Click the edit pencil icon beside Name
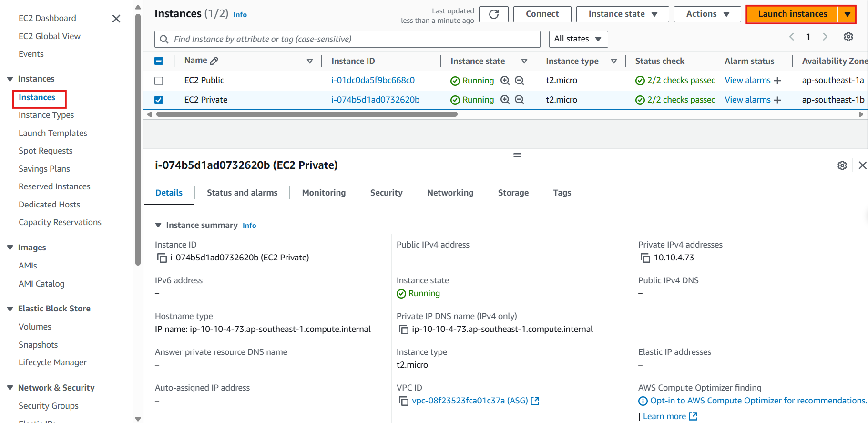Image resolution: width=868 pixels, height=423 pixels. [x=214, y=61]
